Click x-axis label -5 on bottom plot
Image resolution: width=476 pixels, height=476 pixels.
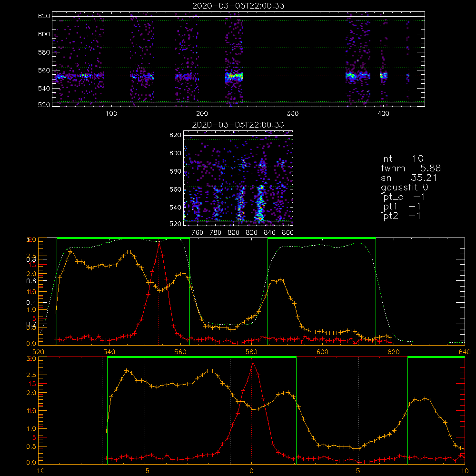coord(145,471)
